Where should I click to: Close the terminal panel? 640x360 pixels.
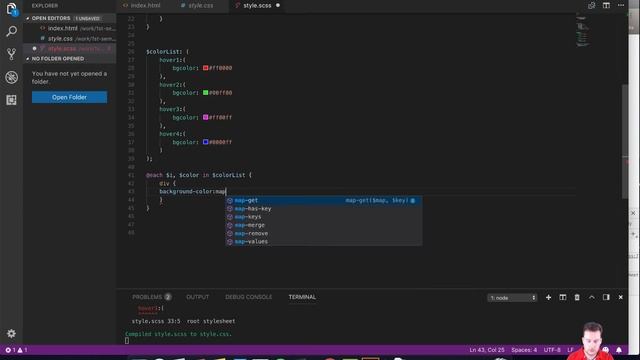pos(620,298)
